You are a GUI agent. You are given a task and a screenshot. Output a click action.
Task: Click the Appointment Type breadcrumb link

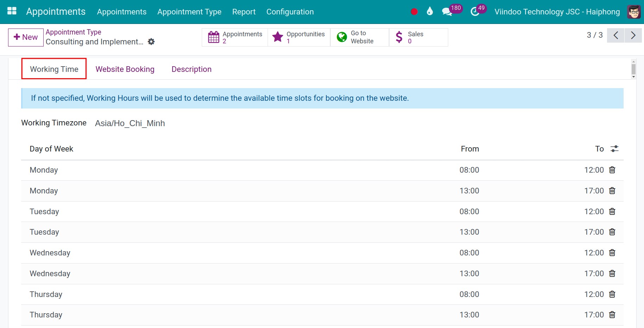click(x=74, y=32)
